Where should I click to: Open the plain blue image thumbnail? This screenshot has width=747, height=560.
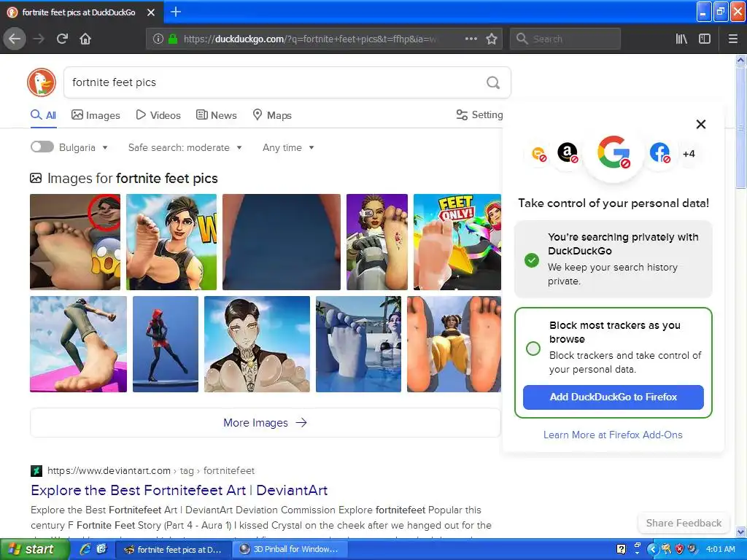click(282, 242)
